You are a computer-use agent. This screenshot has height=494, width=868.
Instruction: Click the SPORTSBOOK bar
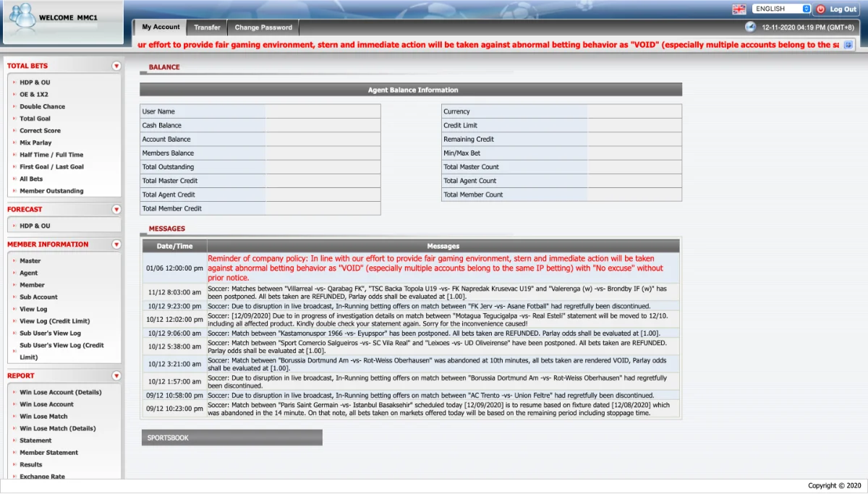pos(231,438)
